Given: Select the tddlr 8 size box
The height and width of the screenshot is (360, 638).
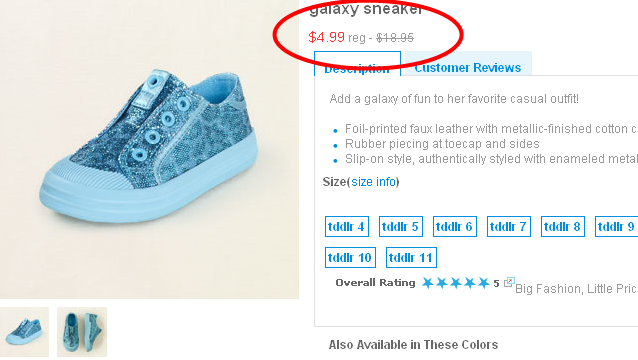Looking at the screenshot, I should 563,227.
